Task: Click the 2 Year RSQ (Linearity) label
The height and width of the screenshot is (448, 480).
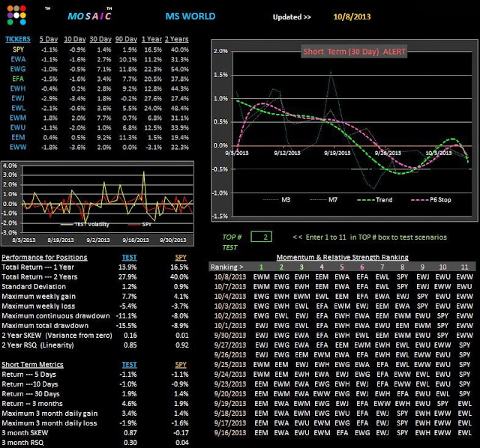Action: click(x=38, y=345)
